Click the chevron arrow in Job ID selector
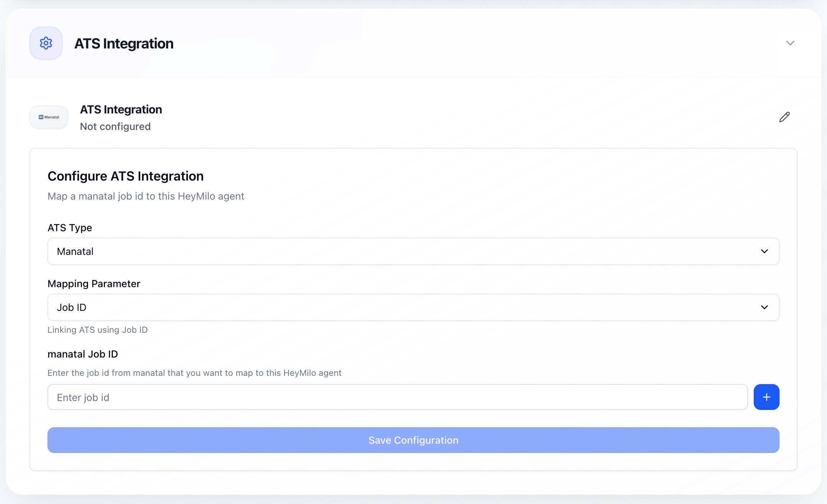The width and height of the screenshot is (827, 504). pyautogui.click(x=764, y=307)
